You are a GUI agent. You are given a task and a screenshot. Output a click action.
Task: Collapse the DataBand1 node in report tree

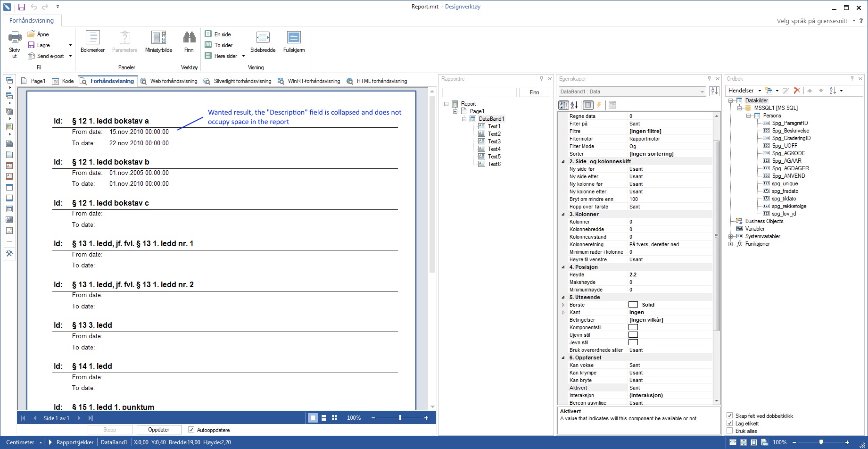coord(464,119)
